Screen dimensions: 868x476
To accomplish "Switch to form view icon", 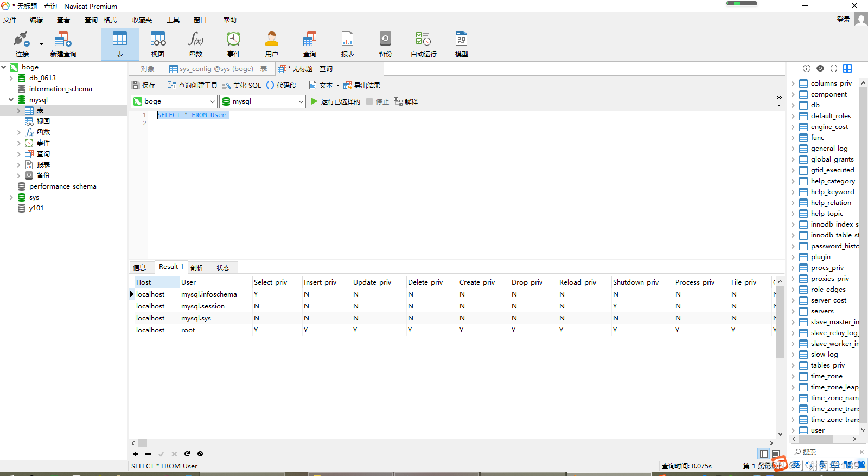I will pos(776,454).
